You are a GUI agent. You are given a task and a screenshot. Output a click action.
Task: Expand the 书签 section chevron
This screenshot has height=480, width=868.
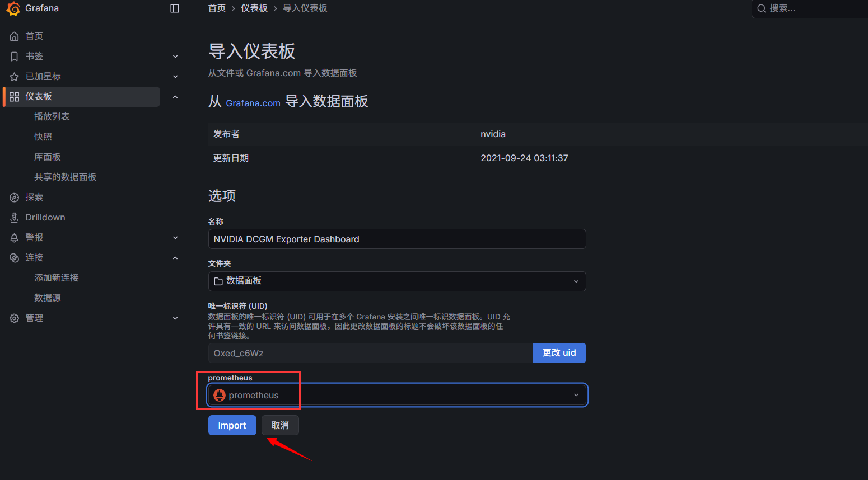175,57
